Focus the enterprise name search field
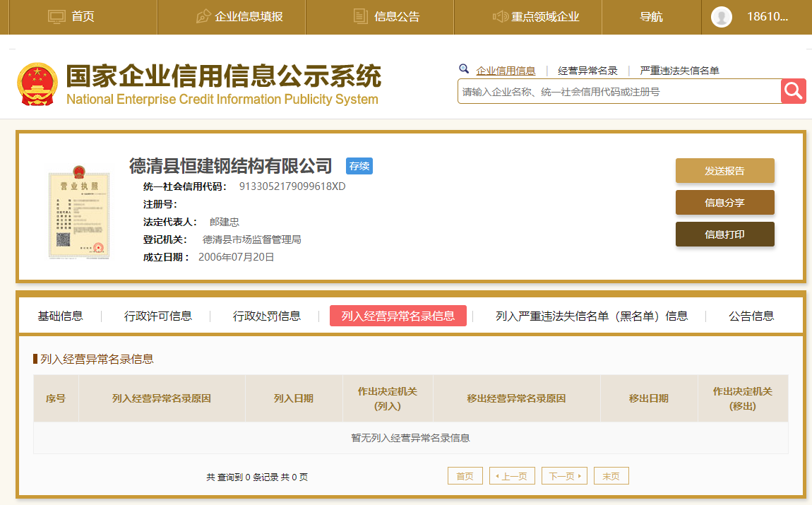This screenshot has width=812, height=505. coord(619,92)
